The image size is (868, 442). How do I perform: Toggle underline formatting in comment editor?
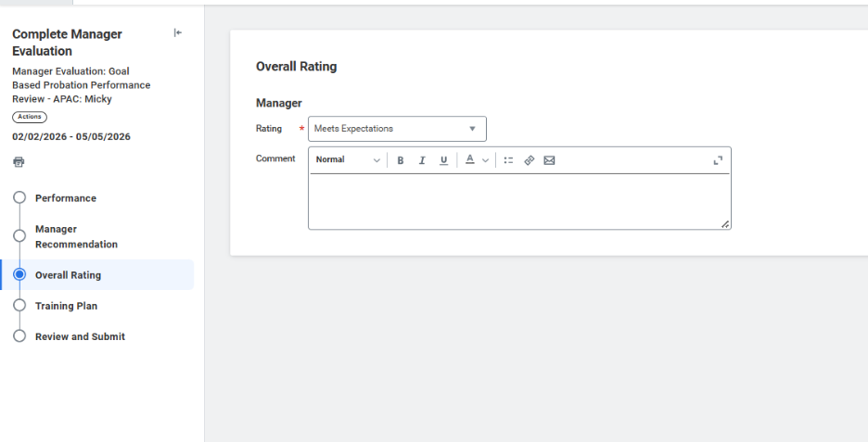(x=443, y=160)
